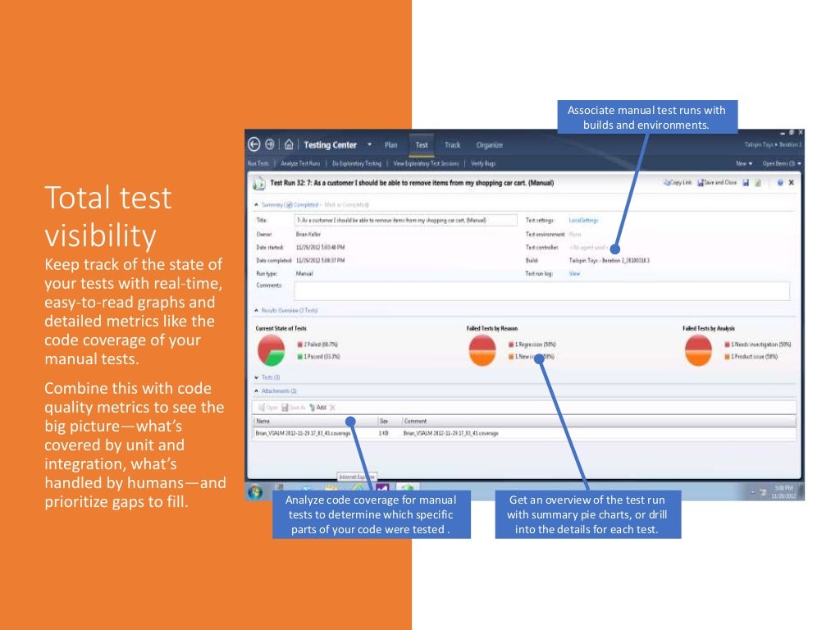840x630 pixels.
Task: Select the Test tab
Action: [x=422, y=145]
